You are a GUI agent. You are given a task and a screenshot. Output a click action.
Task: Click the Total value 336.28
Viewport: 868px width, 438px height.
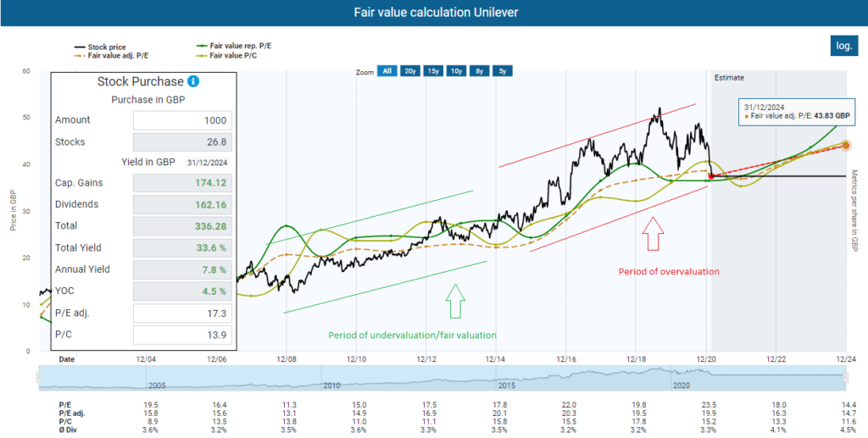tap(183, 226)
